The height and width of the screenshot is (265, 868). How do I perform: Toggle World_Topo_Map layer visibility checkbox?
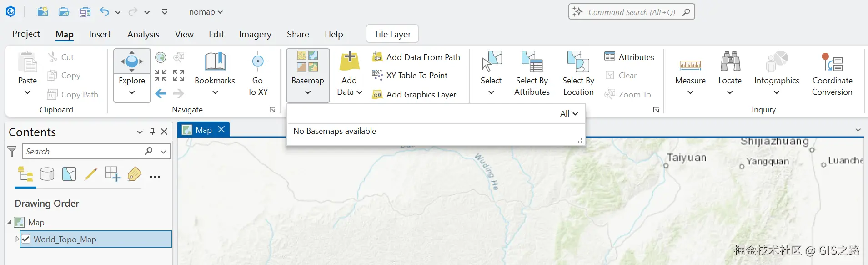click(x=26, y=239)
